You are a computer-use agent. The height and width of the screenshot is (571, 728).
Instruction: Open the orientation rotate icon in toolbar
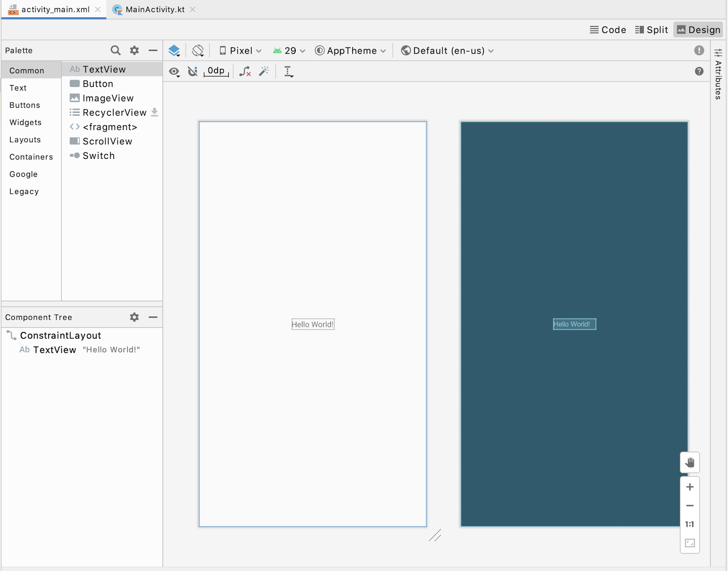[x=197, y=51]
